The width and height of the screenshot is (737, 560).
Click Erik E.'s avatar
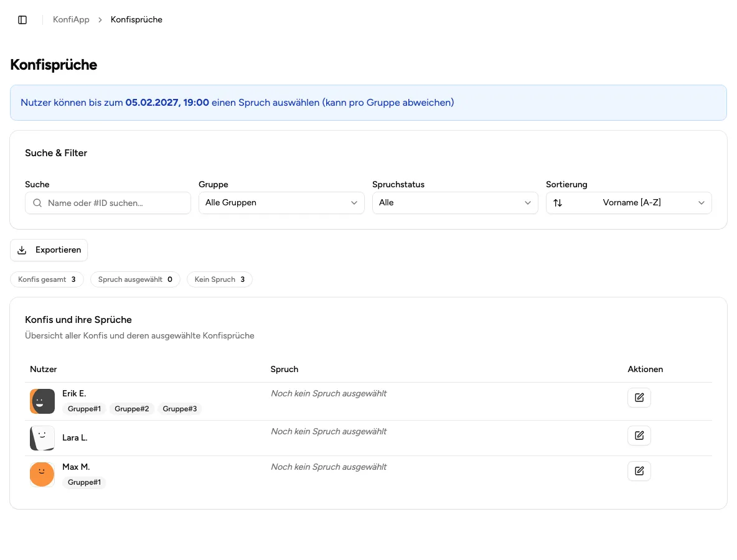click(x=42, y=401)
